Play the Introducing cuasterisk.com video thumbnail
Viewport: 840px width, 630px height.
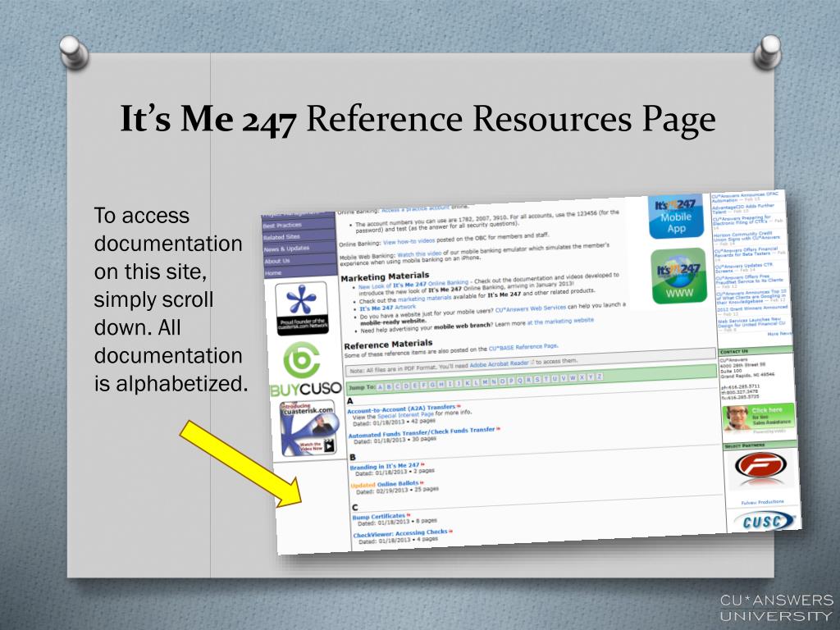[x=309, y=428]
